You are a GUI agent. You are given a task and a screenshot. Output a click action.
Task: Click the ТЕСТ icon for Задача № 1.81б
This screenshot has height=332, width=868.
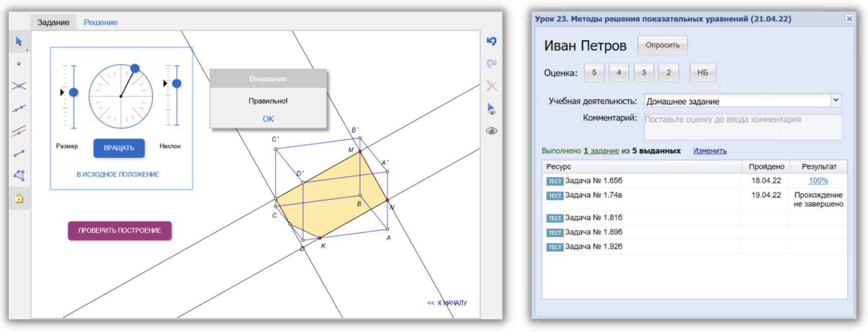[555, 218]
